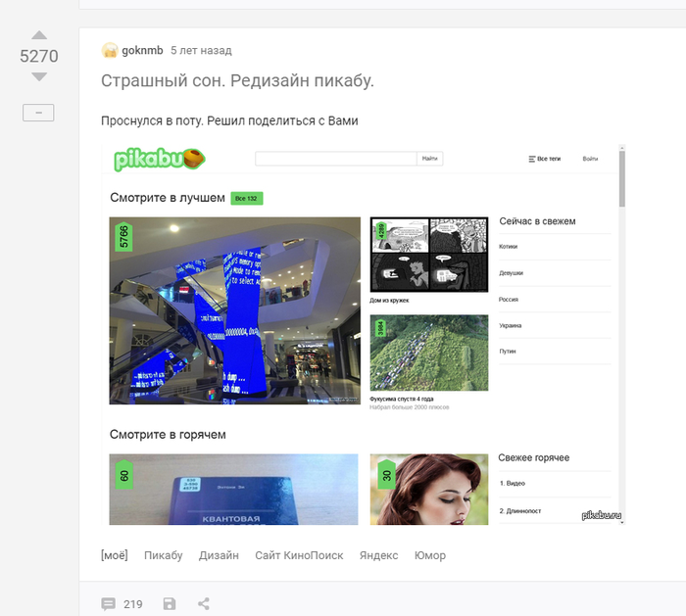
Task: Upvote the post with the up arrow
Action: (x=39, y=36)
